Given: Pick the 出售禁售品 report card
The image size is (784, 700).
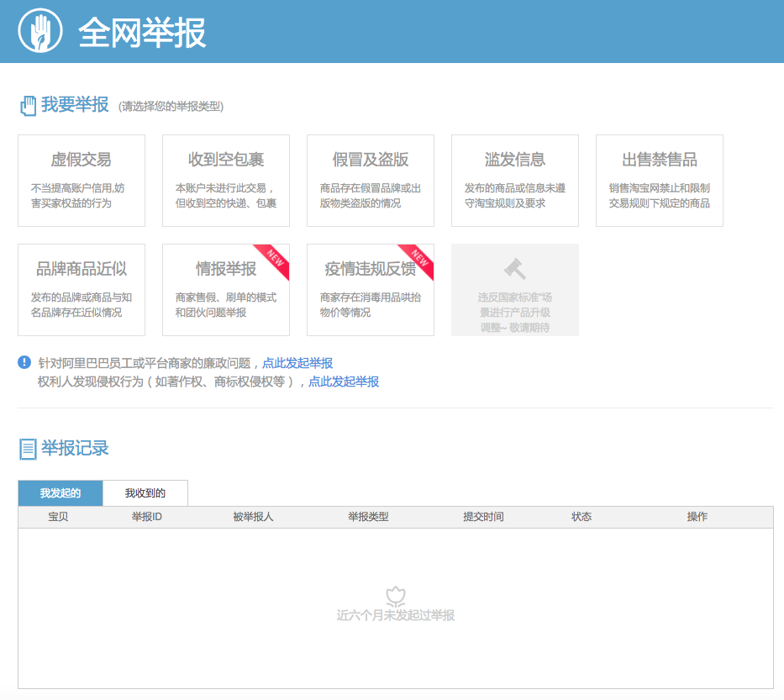Looking at the screenshot, I should 660,181.
